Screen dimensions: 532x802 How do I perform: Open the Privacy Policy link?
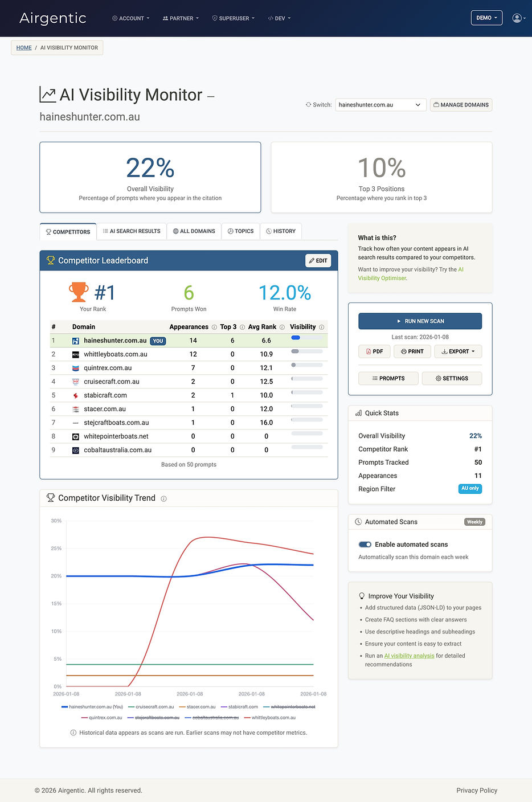[477, 791]
